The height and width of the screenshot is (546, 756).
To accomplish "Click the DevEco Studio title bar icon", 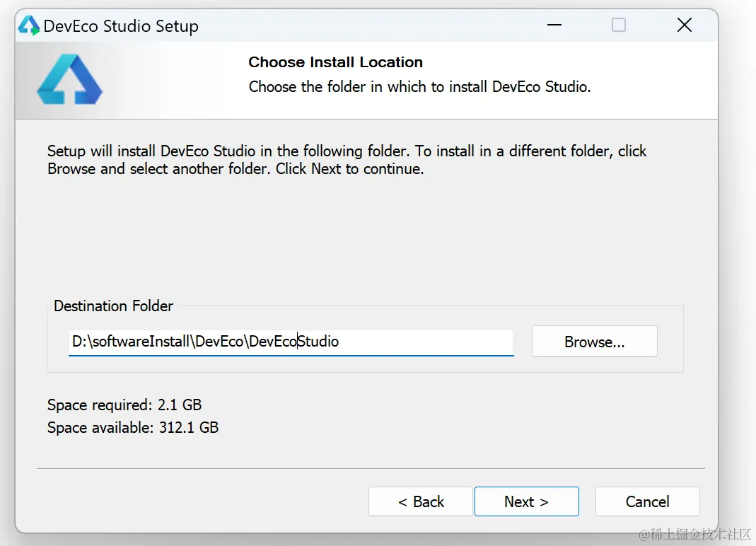I will coord(29,26).
